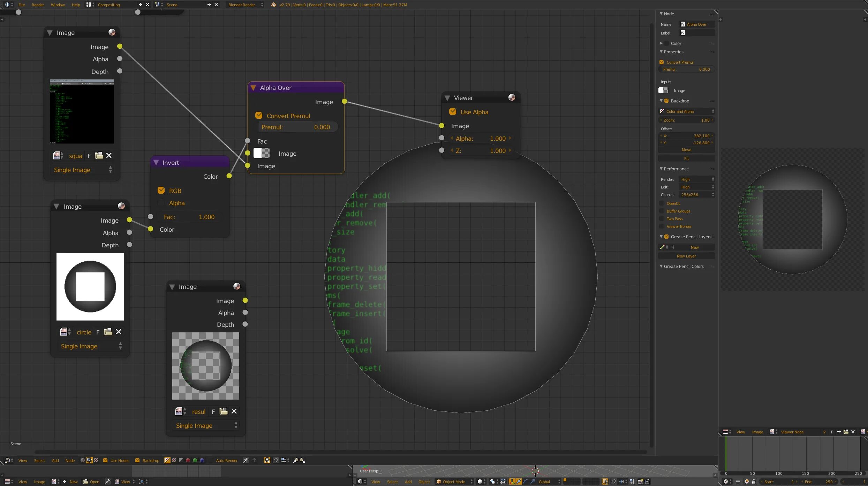Enable the OpenCL checkbox

[x=662, y=203]
